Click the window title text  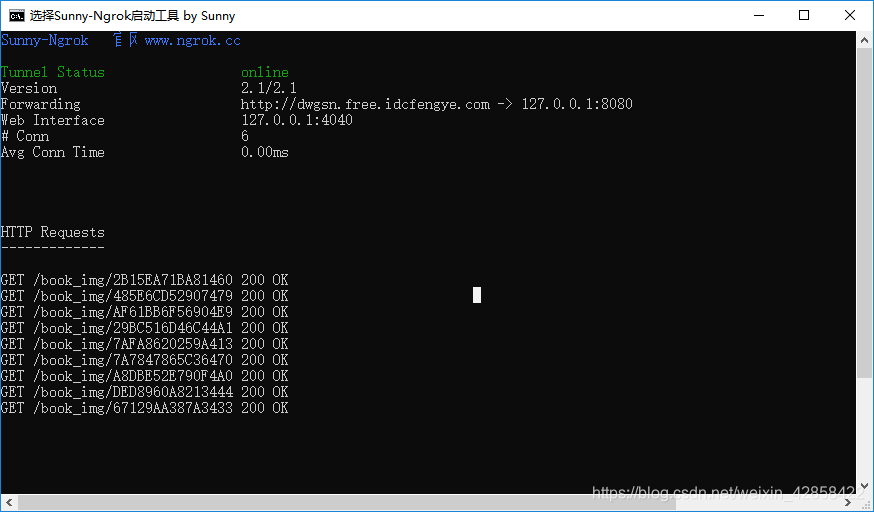click(133, 16)
